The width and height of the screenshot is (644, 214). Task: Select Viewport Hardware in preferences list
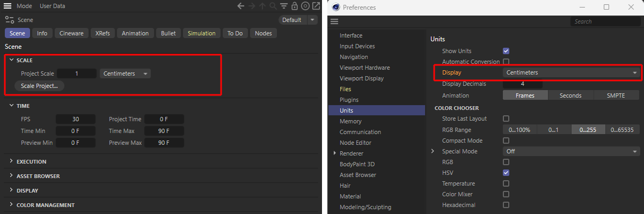click(x=364, y=68)
